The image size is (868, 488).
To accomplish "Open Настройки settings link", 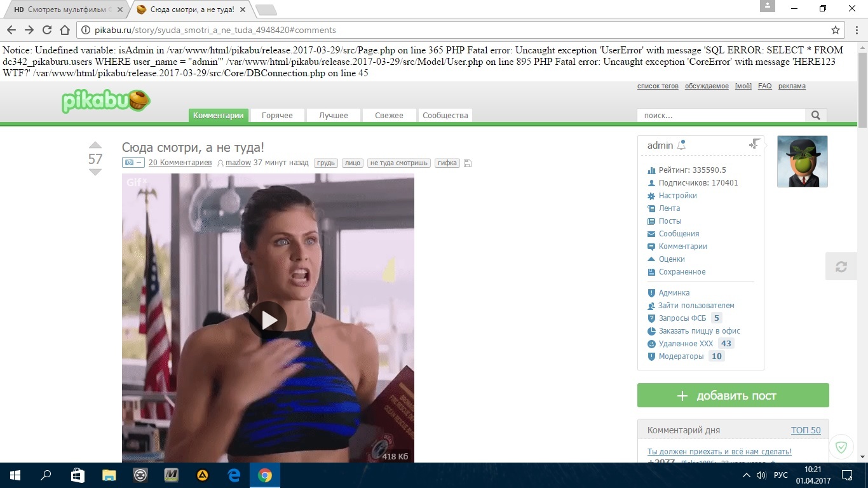I will 677,196.
